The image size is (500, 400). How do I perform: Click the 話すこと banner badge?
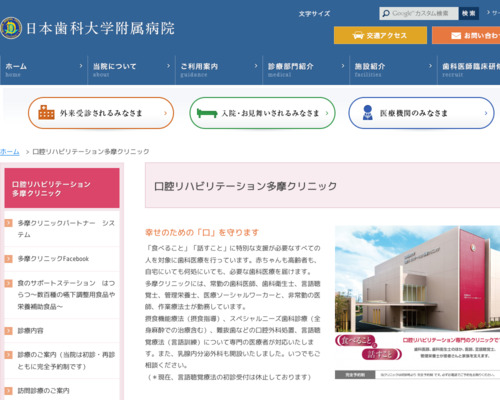[381, 354]
